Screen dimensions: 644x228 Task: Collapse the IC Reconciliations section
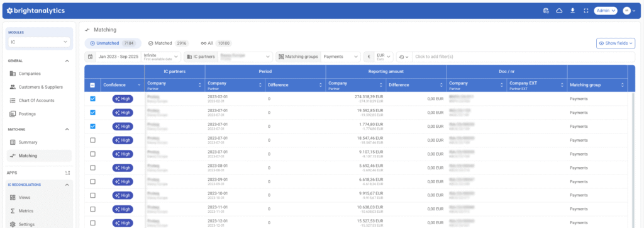pyautogui.click(x=67, y=185)
